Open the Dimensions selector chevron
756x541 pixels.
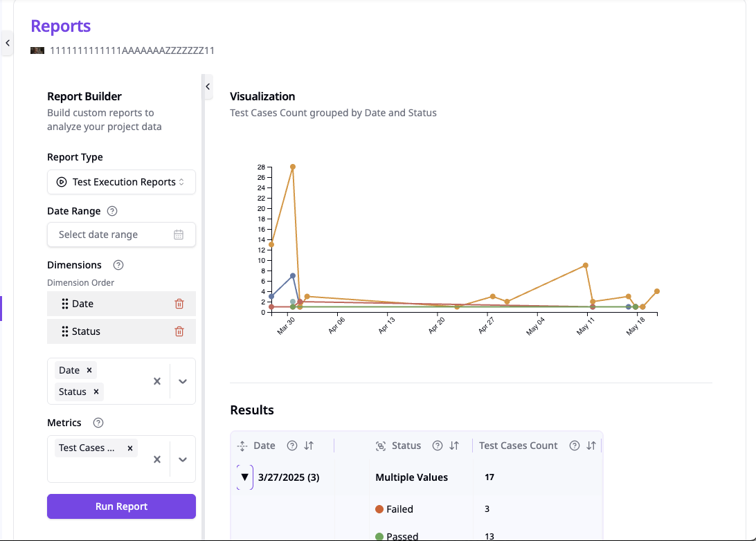click(183, 380)
